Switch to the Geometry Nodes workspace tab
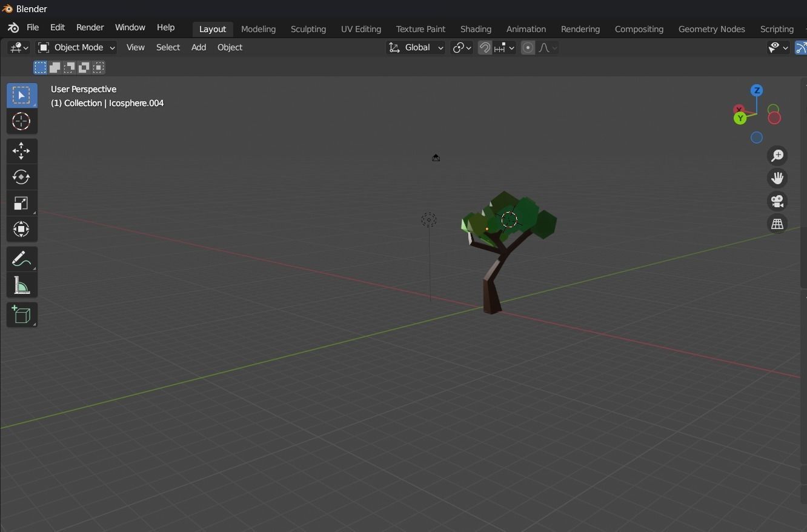Viewport: 807px width, 532px height. (x=712, y=29)
